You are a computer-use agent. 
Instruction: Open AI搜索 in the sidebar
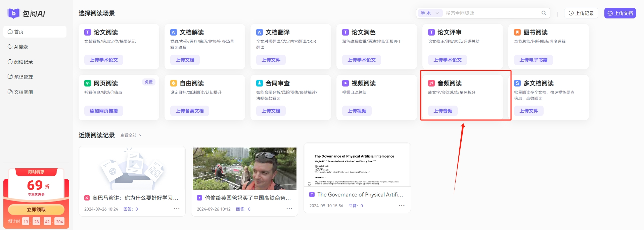35,47
